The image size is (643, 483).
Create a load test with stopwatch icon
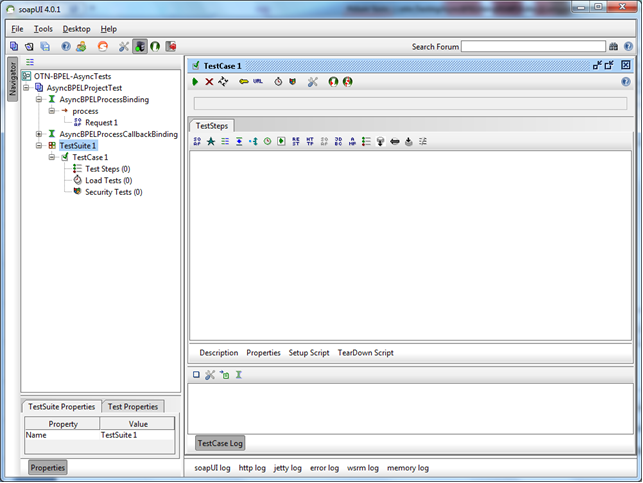(x=278, y=82)
